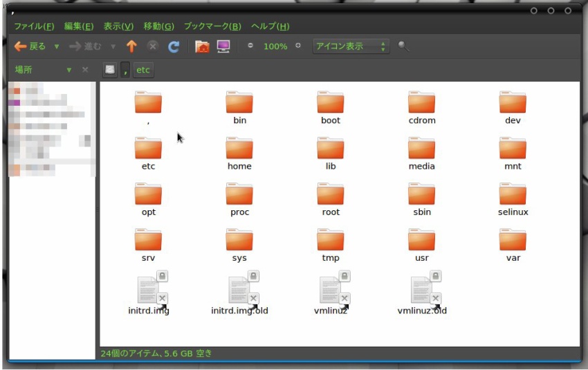588x370 pixels.
Task: Select the etc folder icon
Action: click(x=149, y=149)
